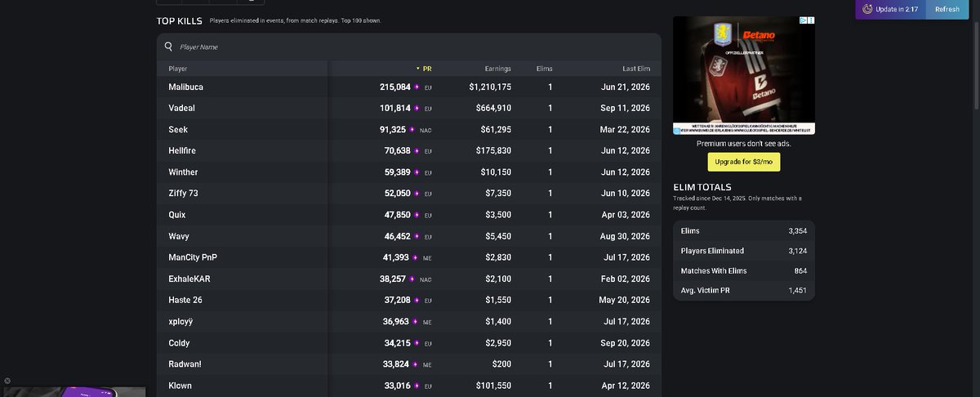Click the pink PR icon in ManCity PnP's row
This screenshot has width=980, height=397.
pyautogui.click(x=416, y=257)
